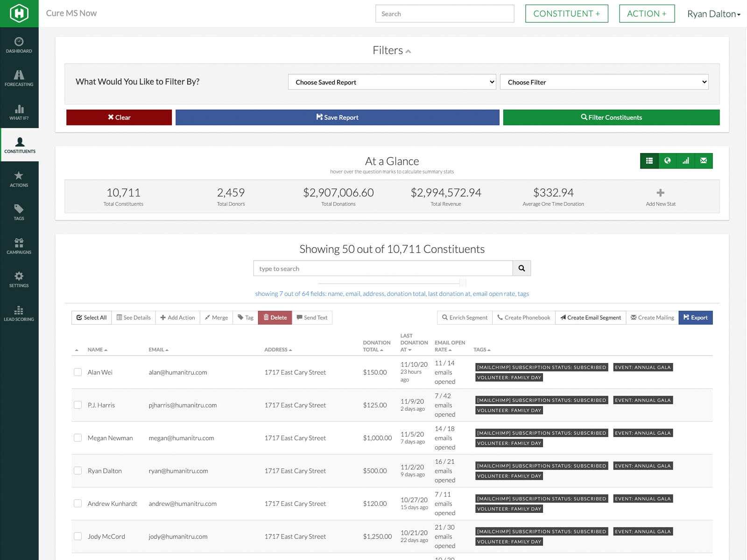This screenshot has width=747, height=560.
Task: Go to the What If? section
Action: (x=19, y=112)
